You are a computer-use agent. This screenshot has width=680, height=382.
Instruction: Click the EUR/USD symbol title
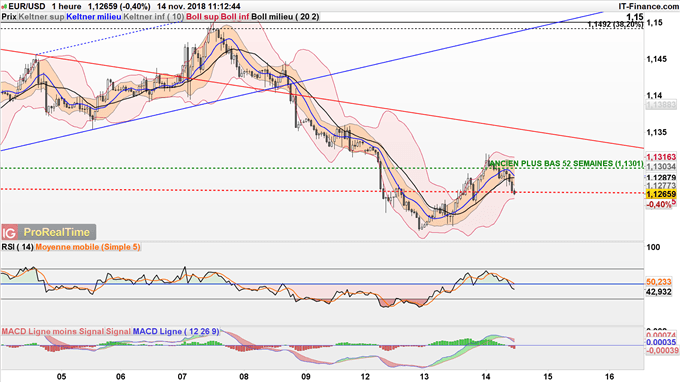26,7
